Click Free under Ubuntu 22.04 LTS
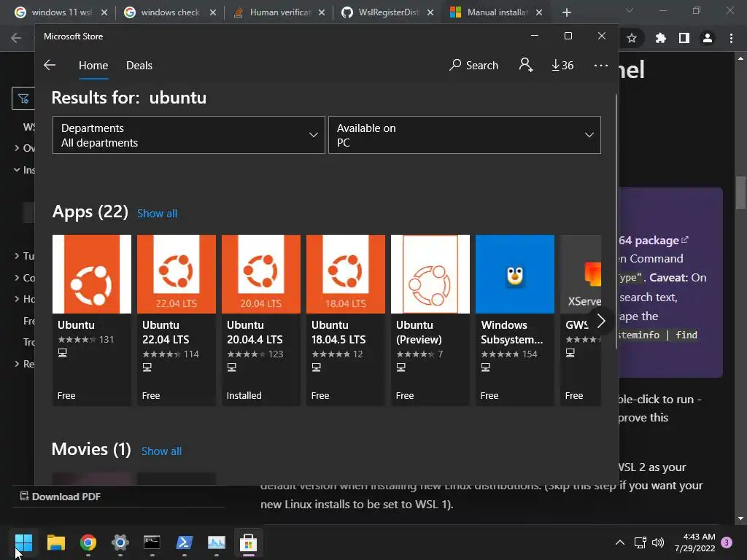 coord(151,396)
